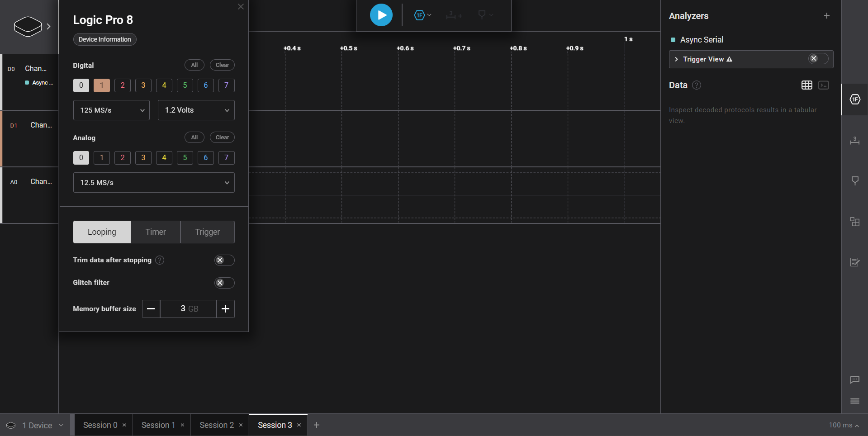
Task: Switch Data panel to table view
Action: click(x=807, y=85)
